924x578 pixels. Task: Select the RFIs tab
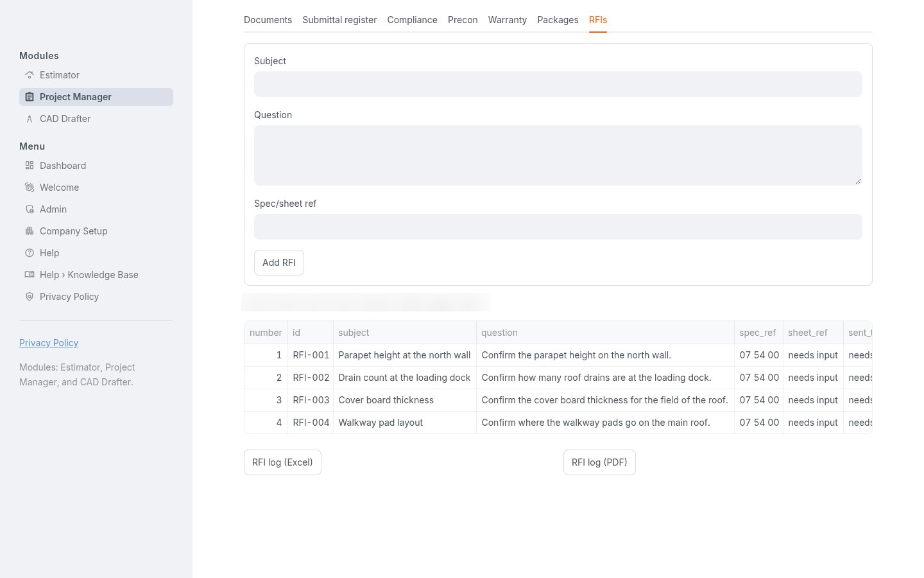click(598, 20)
